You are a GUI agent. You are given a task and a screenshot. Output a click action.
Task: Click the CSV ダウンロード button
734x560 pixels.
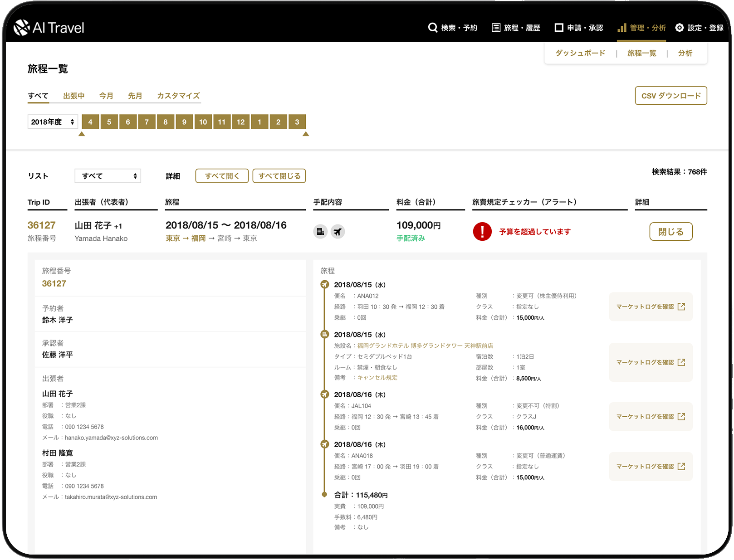click(670, 96)
